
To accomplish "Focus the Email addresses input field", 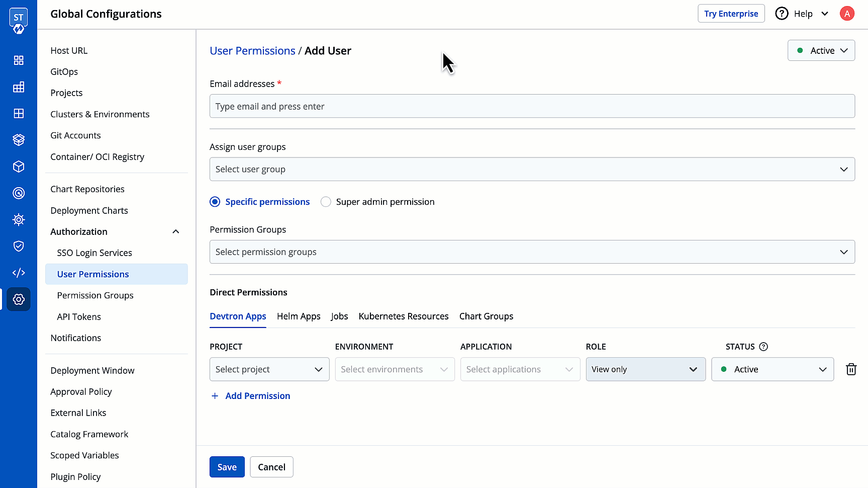I will click(x=532, y=106).
